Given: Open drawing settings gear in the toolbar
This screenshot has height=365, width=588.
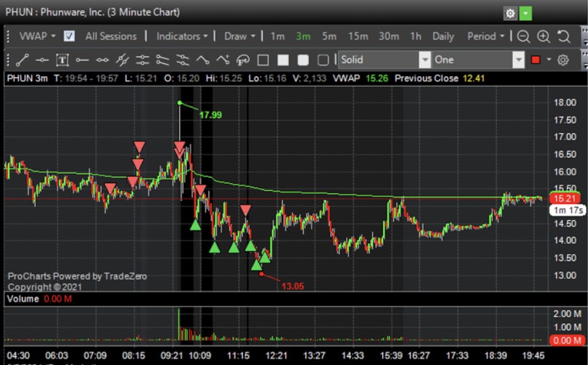Looking at the screenshot, I should [x=563, y=60].
